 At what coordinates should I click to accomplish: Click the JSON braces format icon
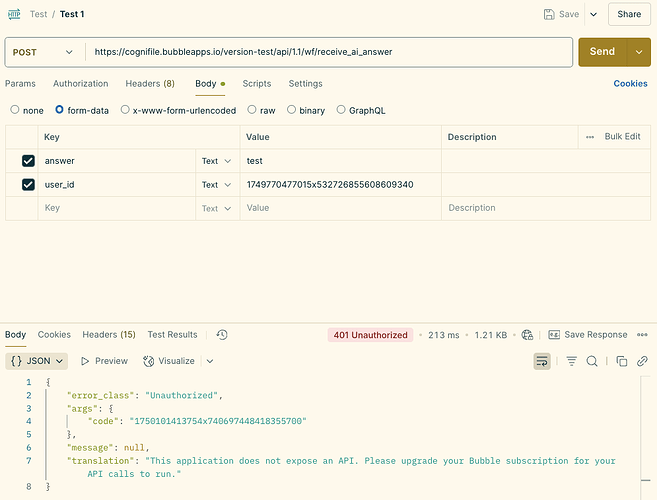16,361
